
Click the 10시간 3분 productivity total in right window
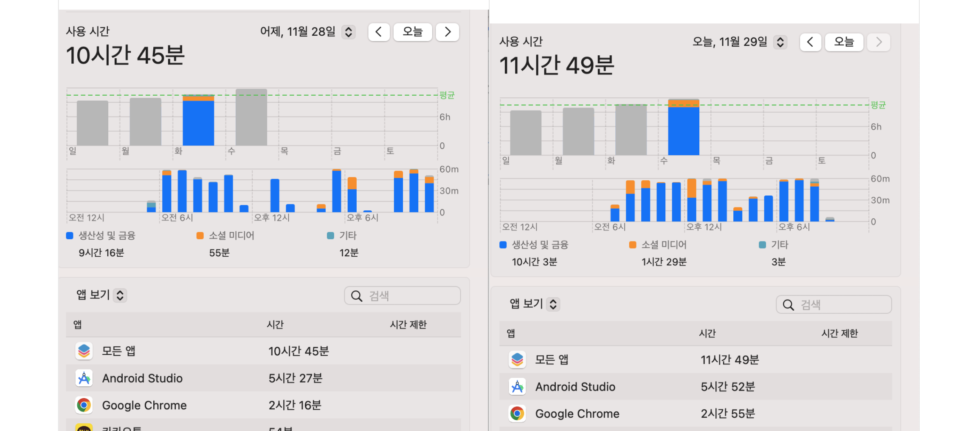tap(534, 262)
